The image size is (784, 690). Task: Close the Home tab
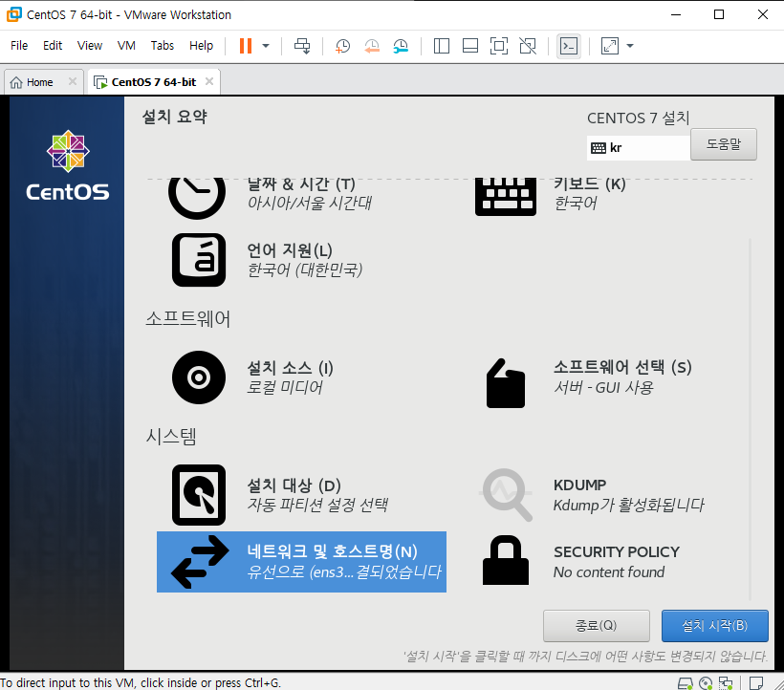click(x=73, y=81)
